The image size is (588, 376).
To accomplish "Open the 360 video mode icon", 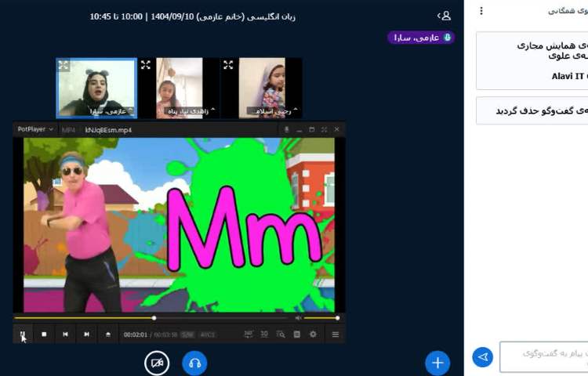I will [249, 334].
